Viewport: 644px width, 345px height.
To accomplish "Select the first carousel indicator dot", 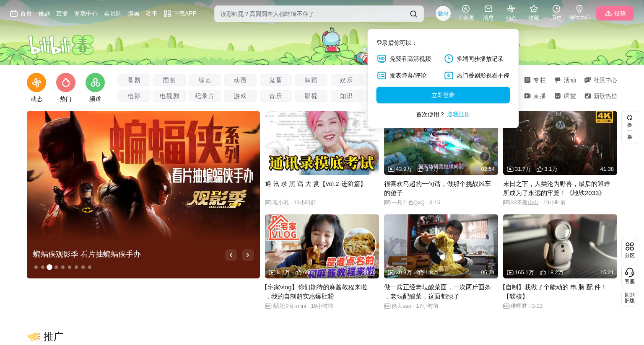I will click(x=36, y=267).
